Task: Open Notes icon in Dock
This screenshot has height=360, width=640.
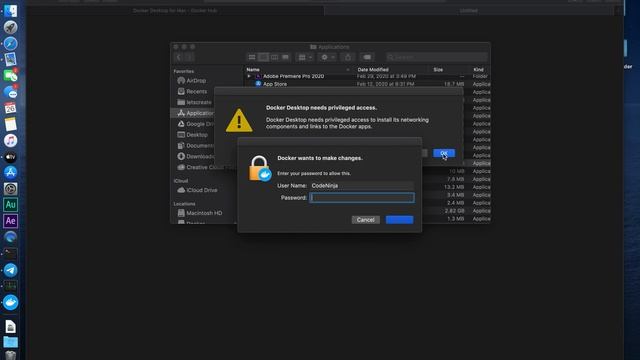Action: point(10,124)
